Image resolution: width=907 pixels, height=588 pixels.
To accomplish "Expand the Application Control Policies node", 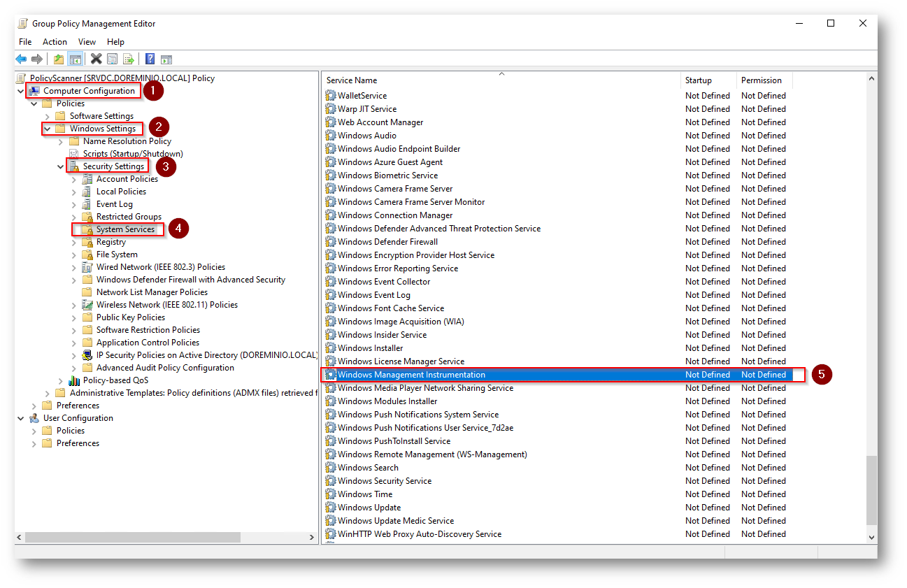I will click(x=73, y=343).
